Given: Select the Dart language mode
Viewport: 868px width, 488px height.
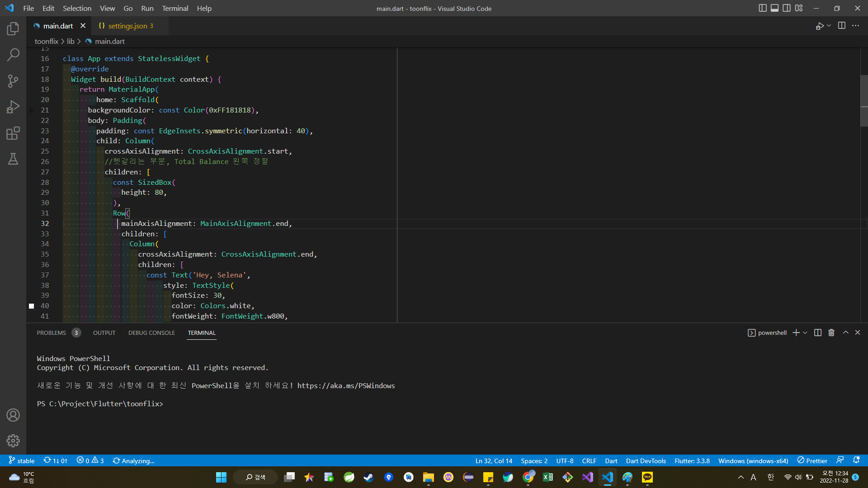Looking at the screenshot, I should [611, 460].
